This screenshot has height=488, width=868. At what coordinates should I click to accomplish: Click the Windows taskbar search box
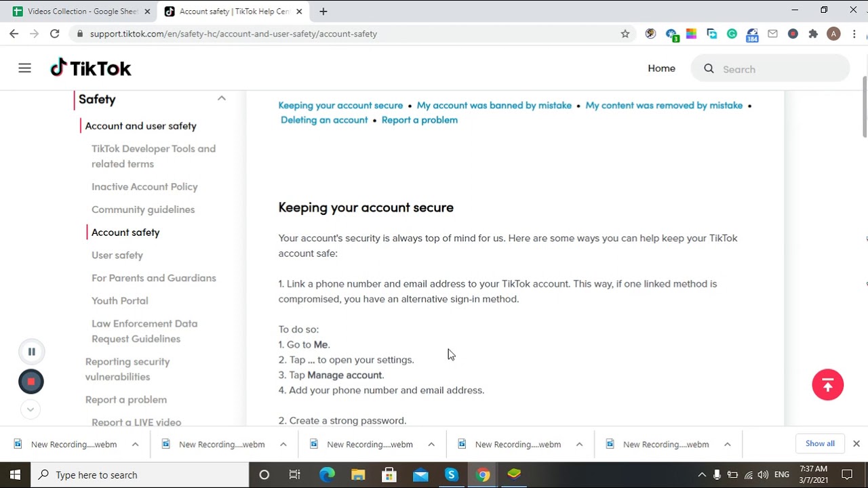(141, 475)
